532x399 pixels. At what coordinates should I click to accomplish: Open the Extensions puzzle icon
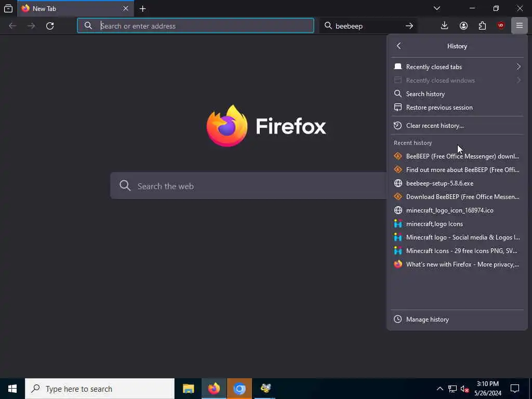click(x=482, y=26)
